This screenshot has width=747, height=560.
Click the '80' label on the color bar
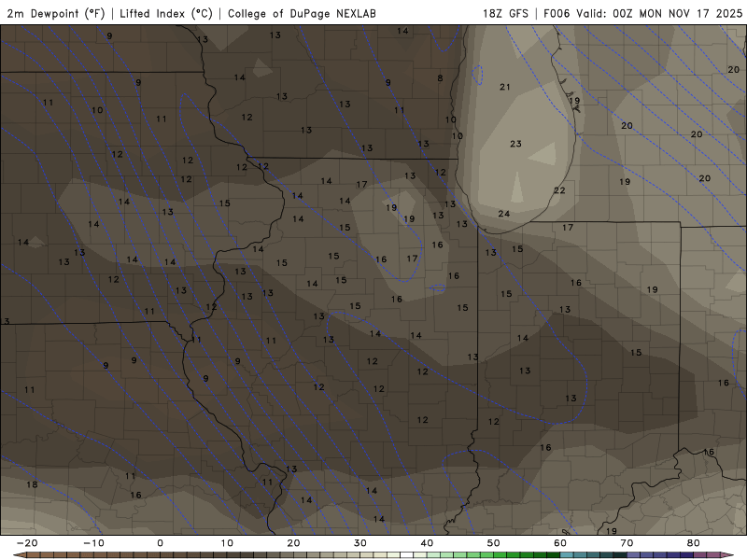coord(694,543)
